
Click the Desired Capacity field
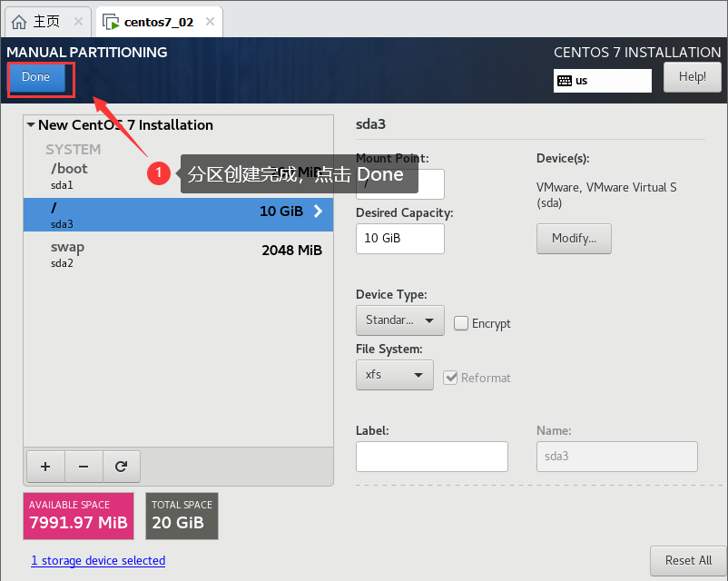click(399, 238)
